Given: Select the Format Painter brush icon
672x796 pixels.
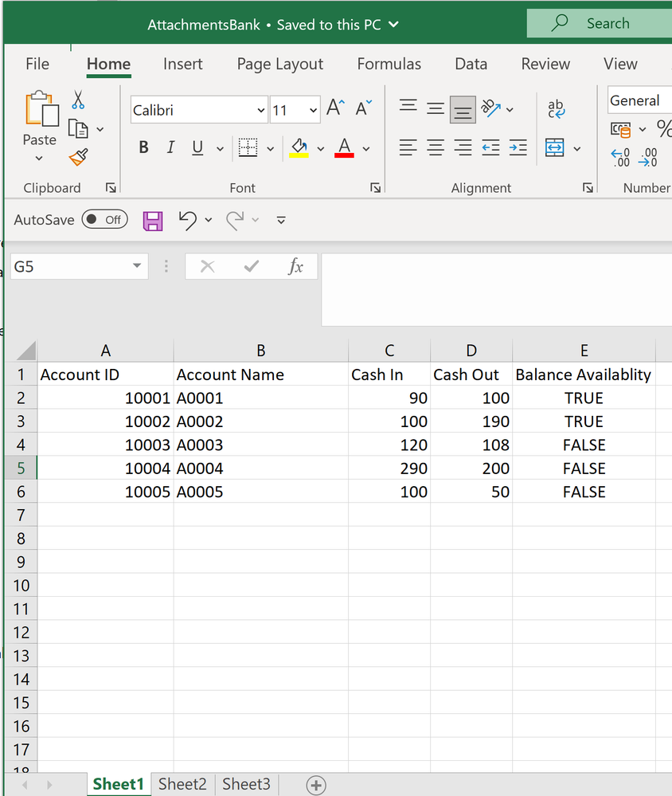Looking at the screenshot, I should point(78,157).
